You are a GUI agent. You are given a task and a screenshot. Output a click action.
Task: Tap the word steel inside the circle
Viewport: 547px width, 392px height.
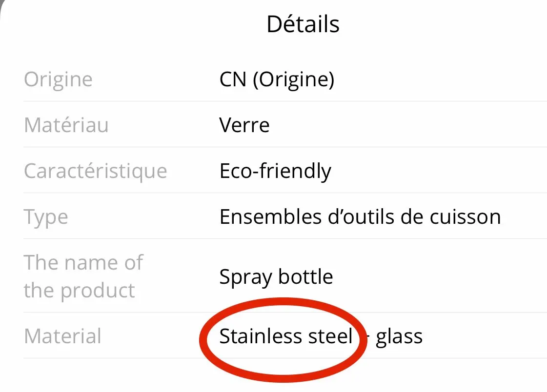tap(333, 336)
